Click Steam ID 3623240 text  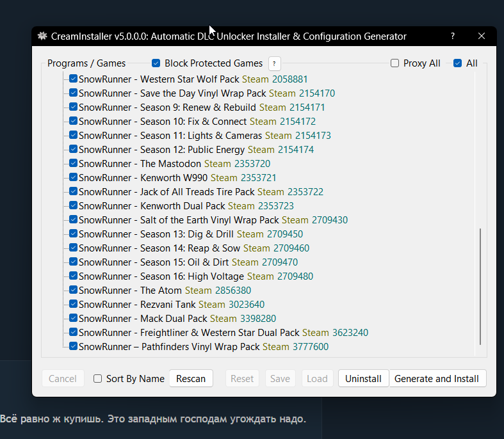click(x=350, y=332)
